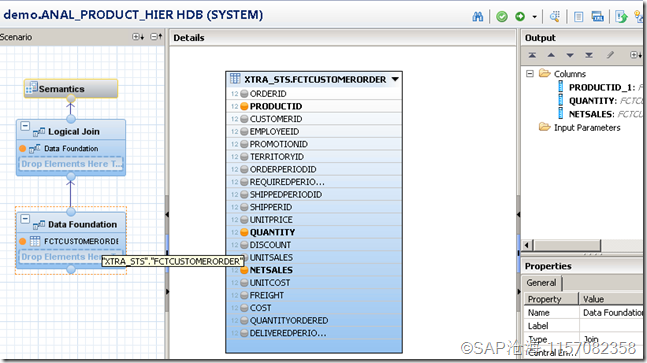Select FCTCUSTOMERORDE table in Data Foundation
The height and width of the screenshot is (363, 647).
(x=81, y=241)
